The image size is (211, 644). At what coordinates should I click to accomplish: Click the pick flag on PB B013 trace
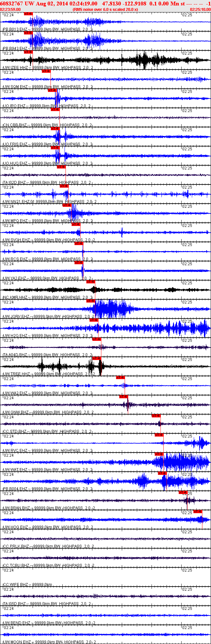28,14
